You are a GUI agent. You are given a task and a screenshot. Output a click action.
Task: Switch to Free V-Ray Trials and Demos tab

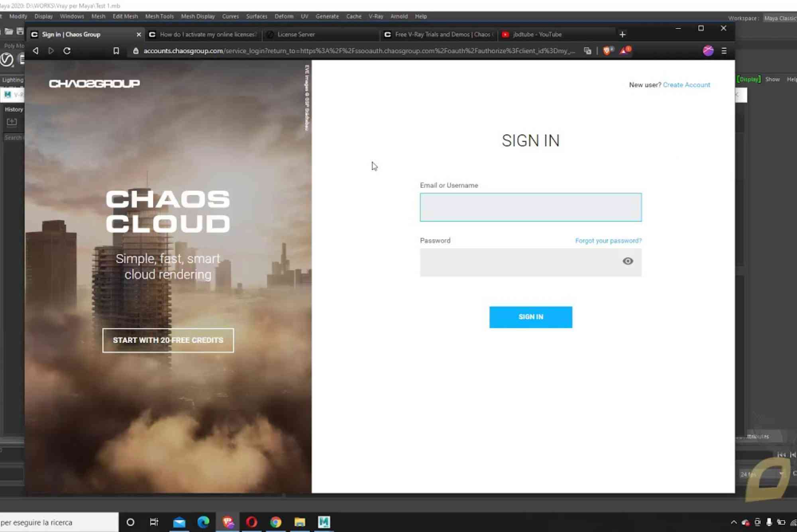coord(439,35)
